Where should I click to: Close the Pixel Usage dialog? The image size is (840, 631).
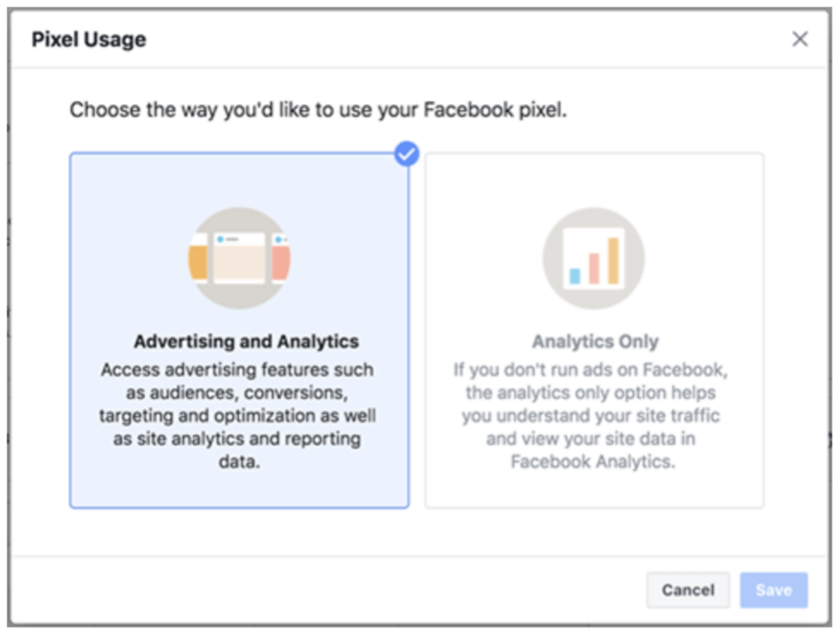(800, 39)
